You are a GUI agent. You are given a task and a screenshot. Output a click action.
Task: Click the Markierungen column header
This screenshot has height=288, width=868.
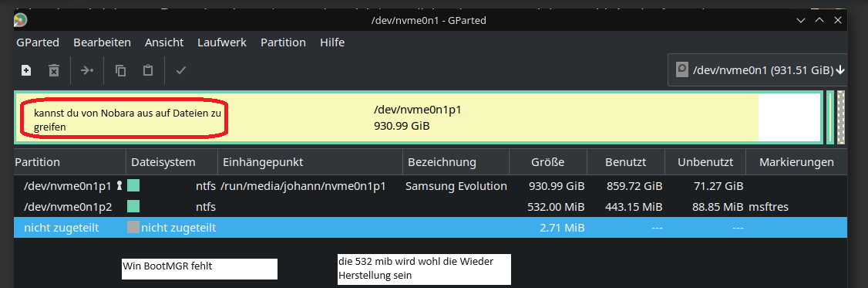pos(796,163)
